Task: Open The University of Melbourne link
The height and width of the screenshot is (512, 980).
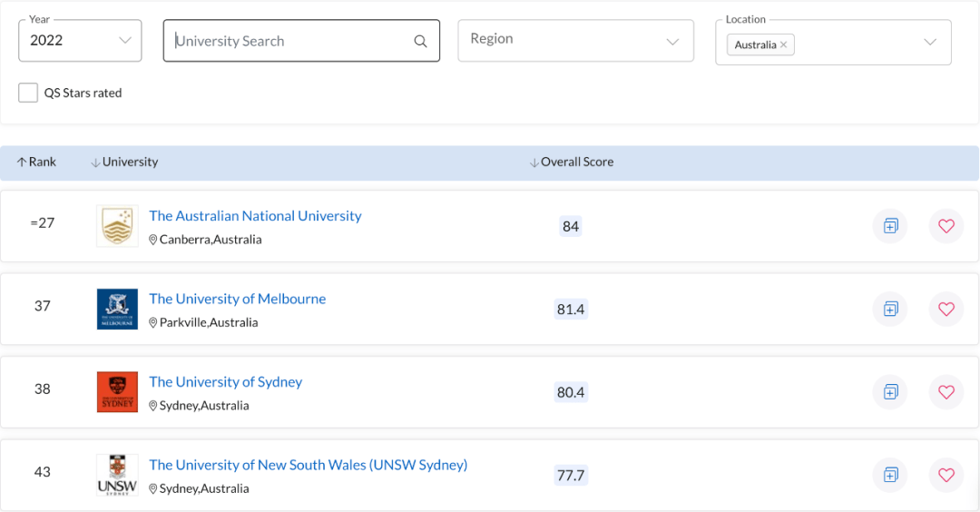Action: click(238, 299)
